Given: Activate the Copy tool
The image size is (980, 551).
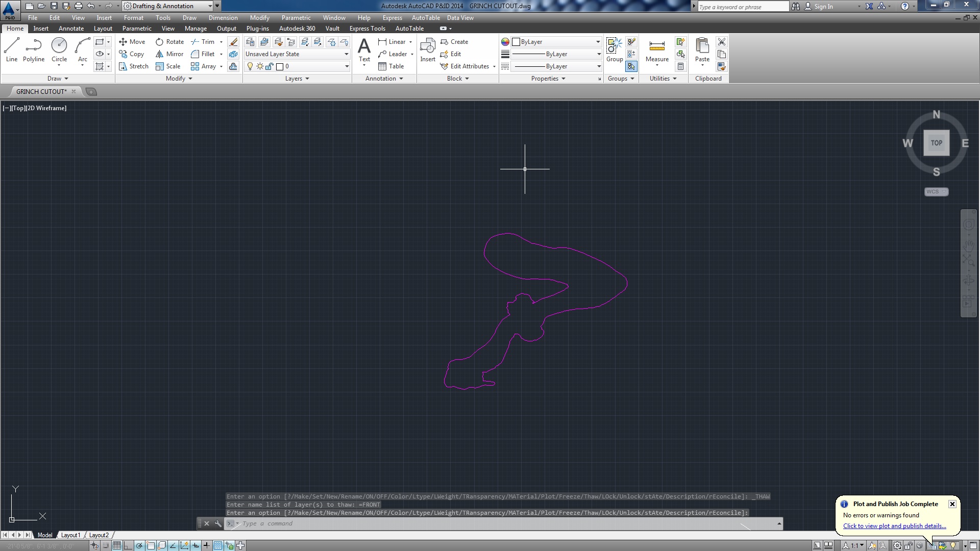Looking at the screenshot, I should 132,54.
